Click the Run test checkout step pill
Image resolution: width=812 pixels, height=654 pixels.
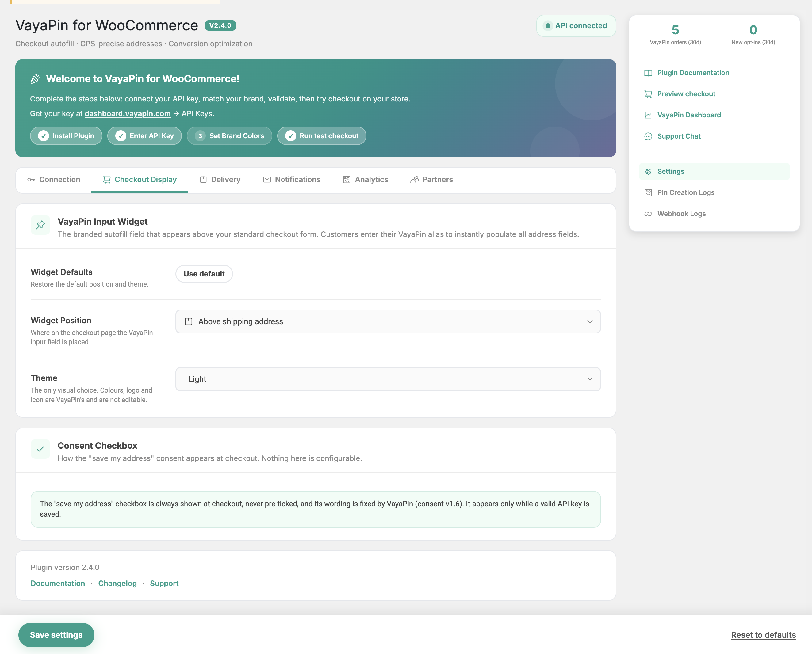click(322, 136)
